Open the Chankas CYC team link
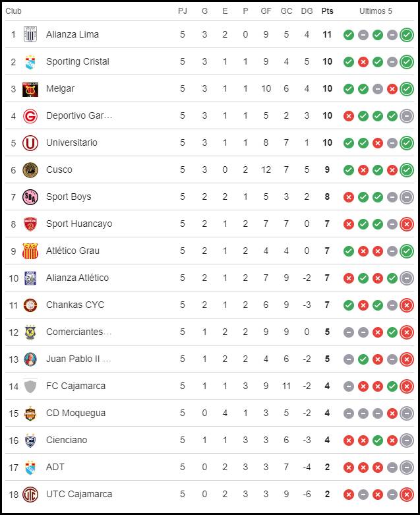Image resolution: width=420 pixels, height=515 pixels. coord(75,305)
